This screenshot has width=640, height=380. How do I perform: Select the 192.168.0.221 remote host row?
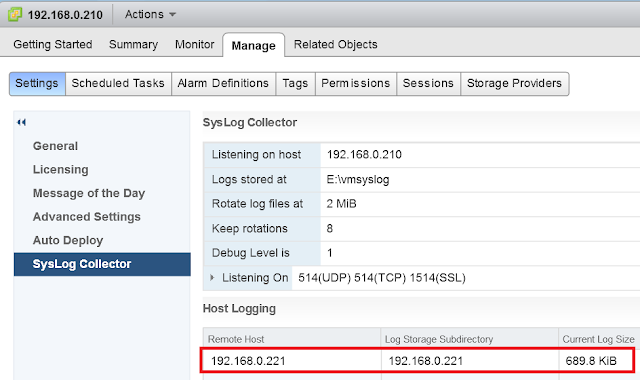point(418,360)
